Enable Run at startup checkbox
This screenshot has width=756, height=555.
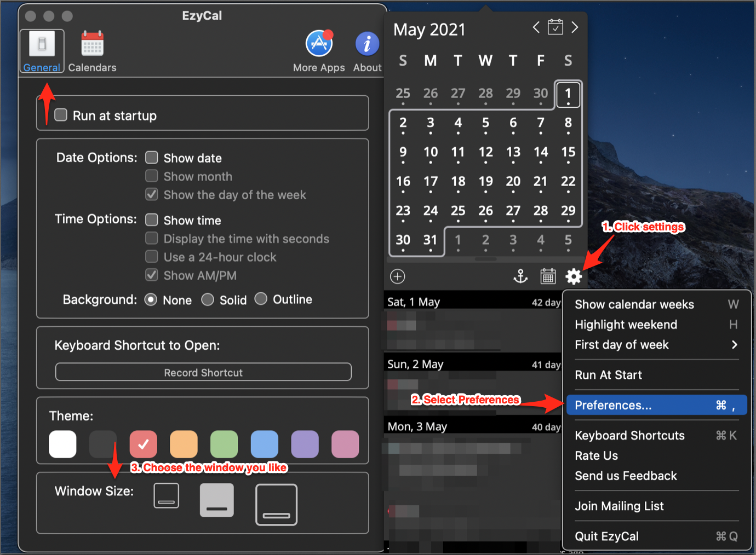61,115
